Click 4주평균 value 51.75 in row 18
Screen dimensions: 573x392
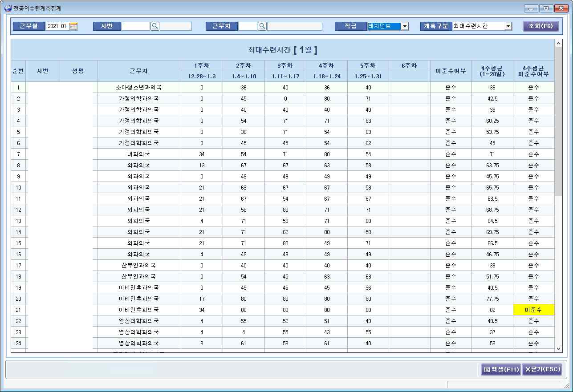(x=492, y=277)
